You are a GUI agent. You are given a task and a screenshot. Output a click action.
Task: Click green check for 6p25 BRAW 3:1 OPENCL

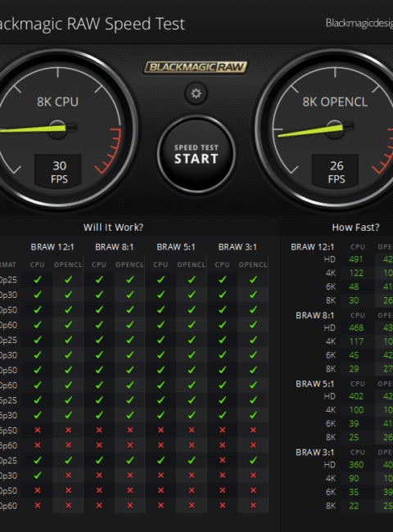click(x=253, y=400)
